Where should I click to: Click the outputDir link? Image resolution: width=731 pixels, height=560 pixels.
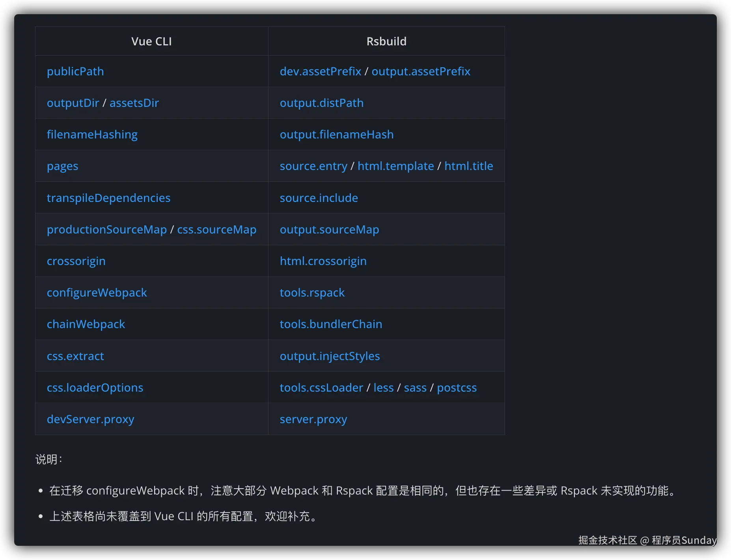point(73,103)
